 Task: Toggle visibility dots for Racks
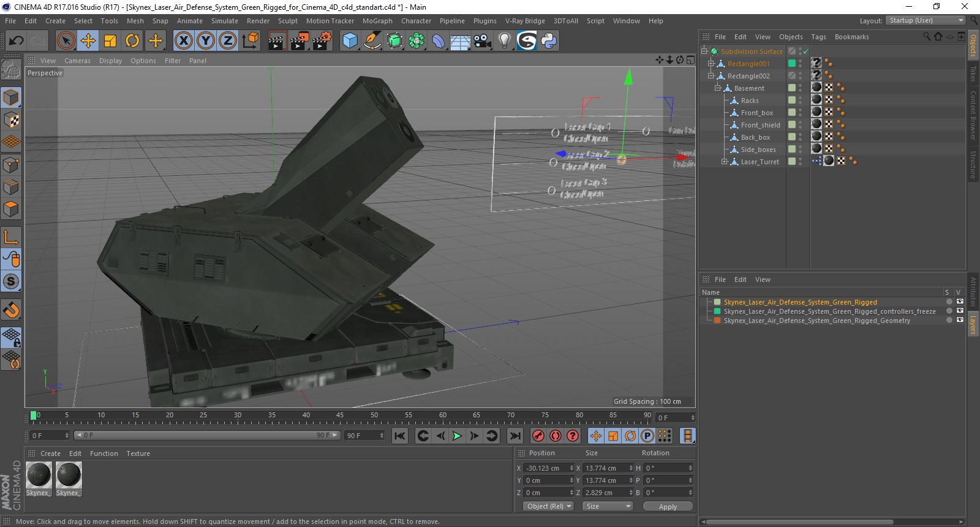click(800, 100)
